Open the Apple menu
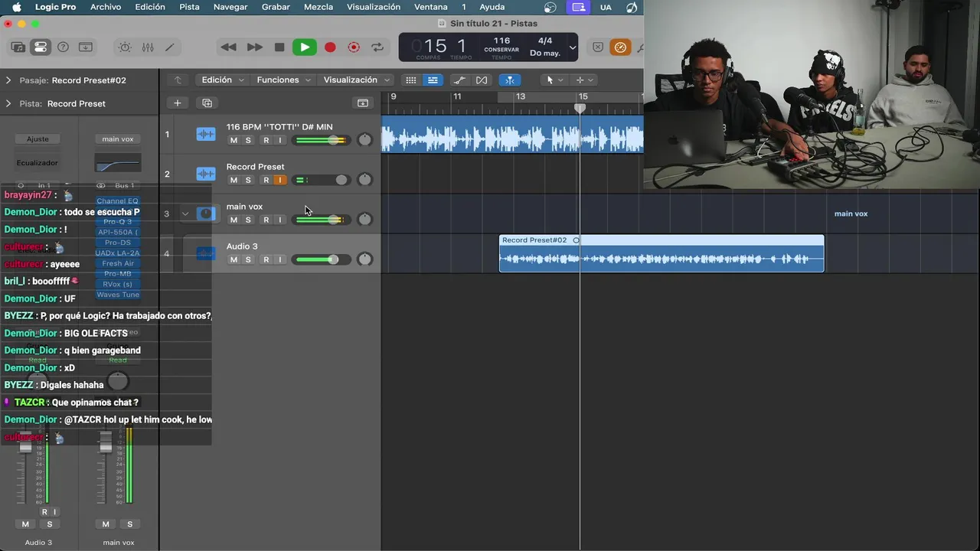Image resolution: width=980 pixels, height=551 pixels. (x=16, y=7)
